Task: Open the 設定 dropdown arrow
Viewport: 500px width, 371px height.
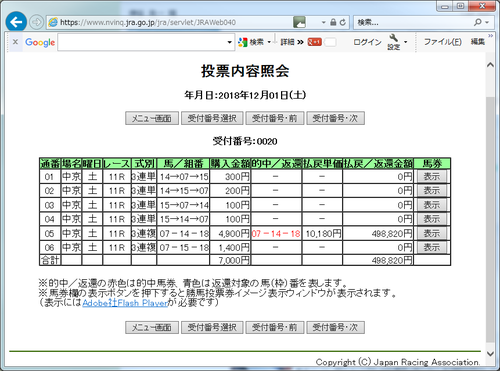Action: click(406, 42)
